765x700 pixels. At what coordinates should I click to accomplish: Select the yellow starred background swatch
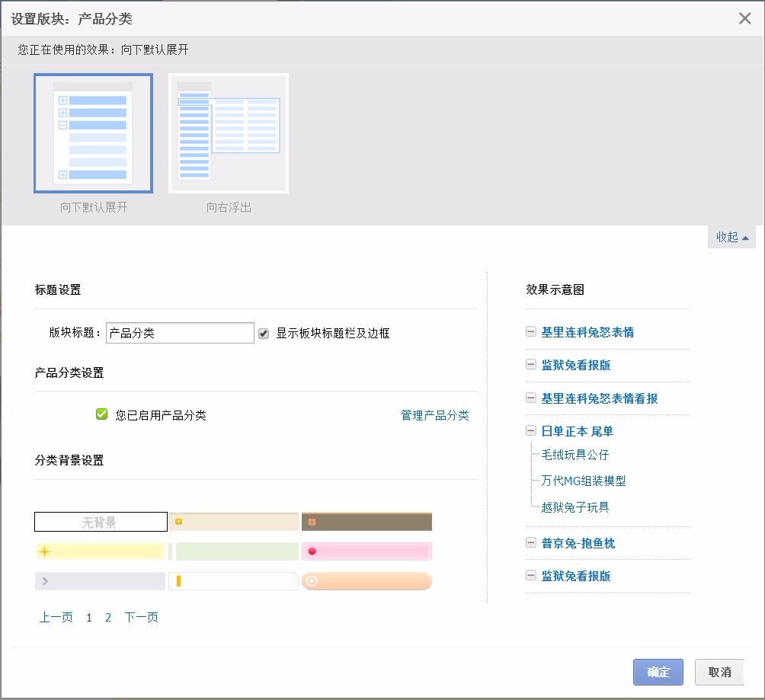click(x=100, y=551)
